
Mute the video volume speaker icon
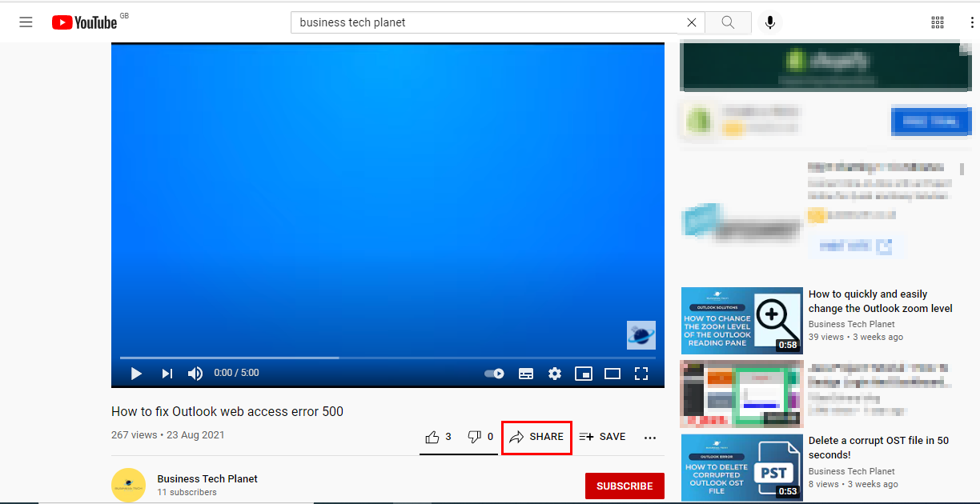pyautogui.click(x=195, y=374)
